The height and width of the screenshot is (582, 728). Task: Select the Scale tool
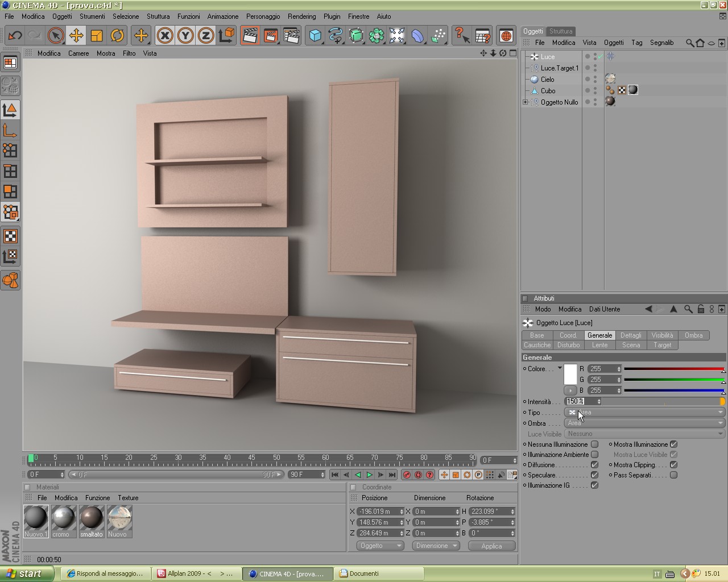tap(97, 36)
